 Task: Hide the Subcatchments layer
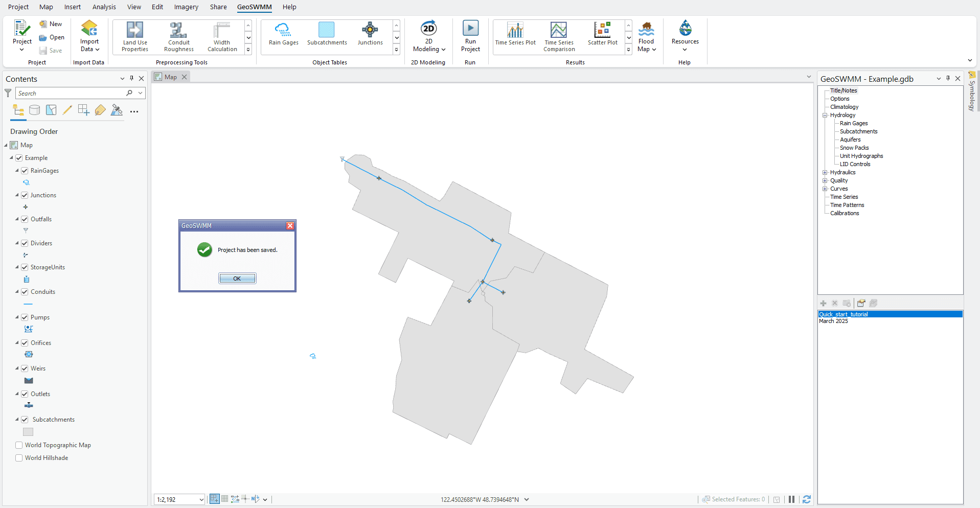[x=25, y=419]
